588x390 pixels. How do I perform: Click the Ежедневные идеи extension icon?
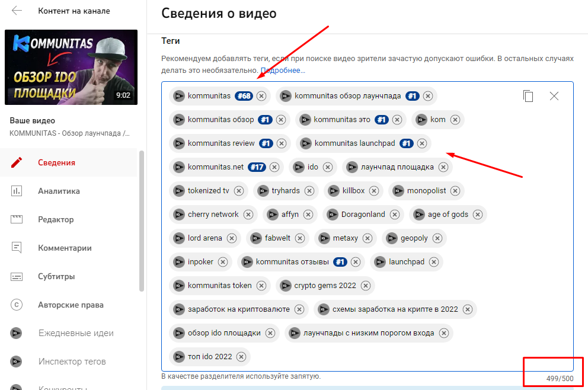[x=16, y=333]
